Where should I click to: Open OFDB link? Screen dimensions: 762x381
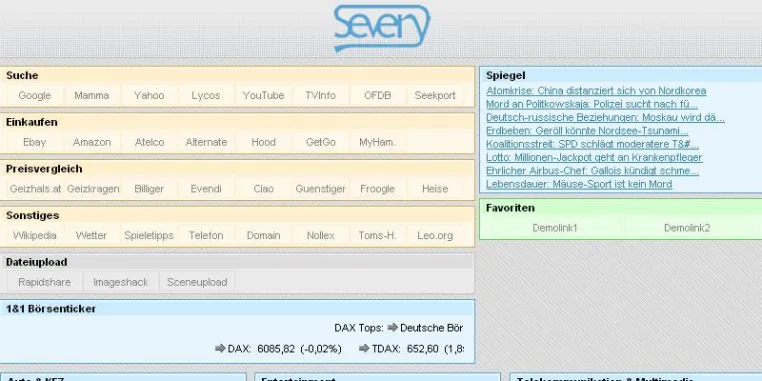[x=377, y=95]
